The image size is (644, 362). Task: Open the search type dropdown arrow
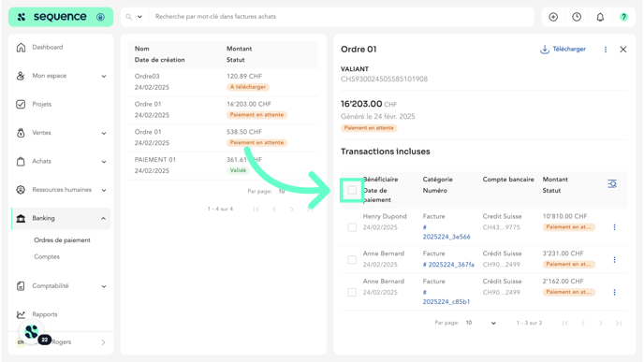pos(139,17)
